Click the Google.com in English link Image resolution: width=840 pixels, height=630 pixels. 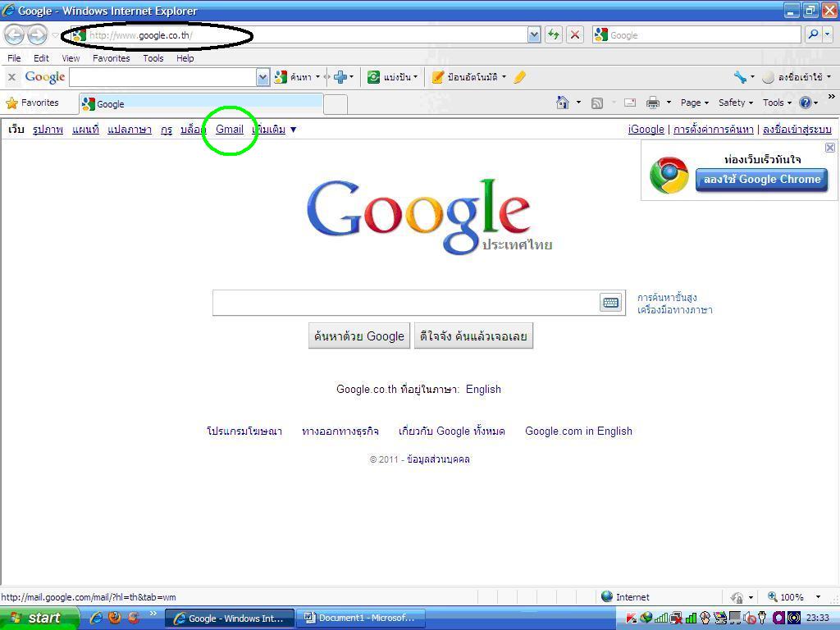(578, 431)
